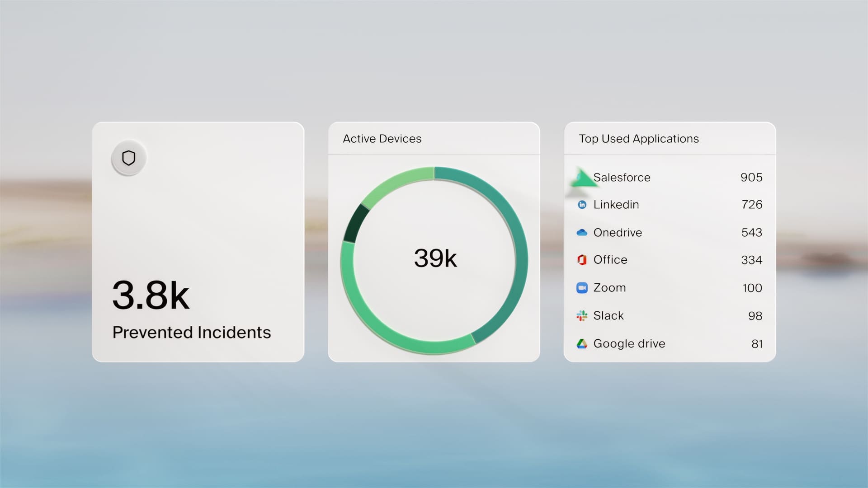Click the Office logo icon

tap(582, 260)
